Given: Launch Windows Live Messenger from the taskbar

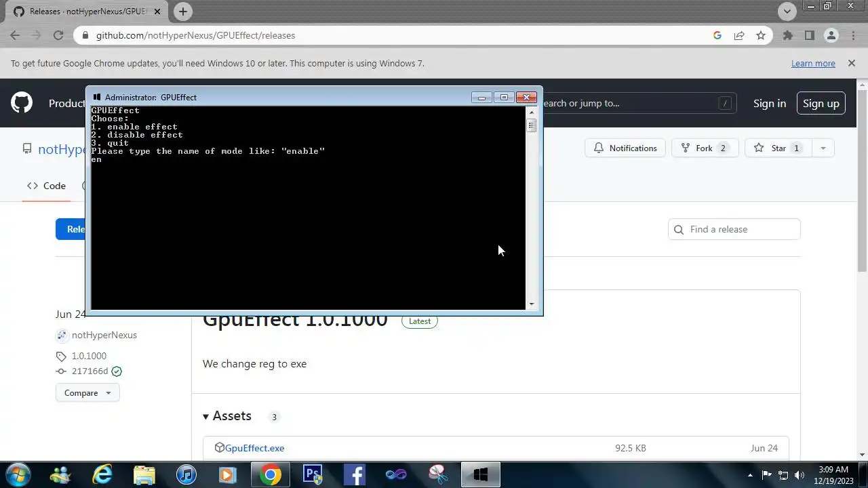Looking at the screenshot, I should click(60, 474).
